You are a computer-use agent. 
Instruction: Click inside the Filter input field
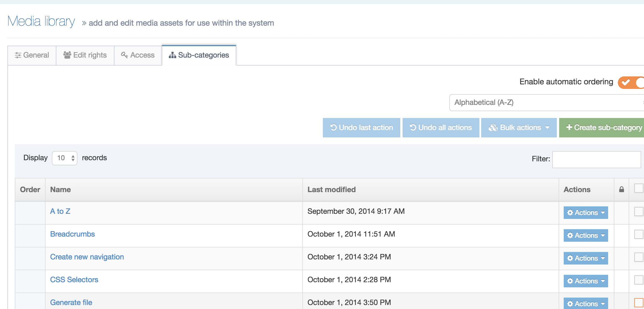click(x=596, y=159)
